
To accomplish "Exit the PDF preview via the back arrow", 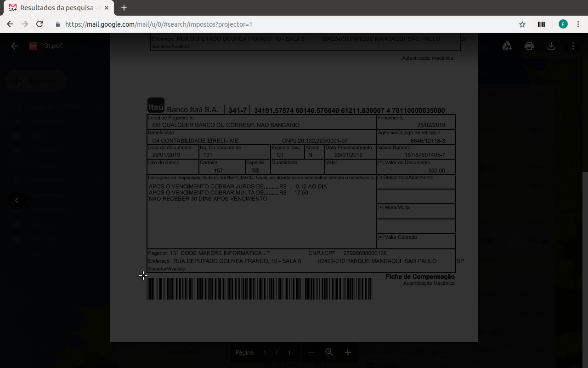I will pos(14,46).
